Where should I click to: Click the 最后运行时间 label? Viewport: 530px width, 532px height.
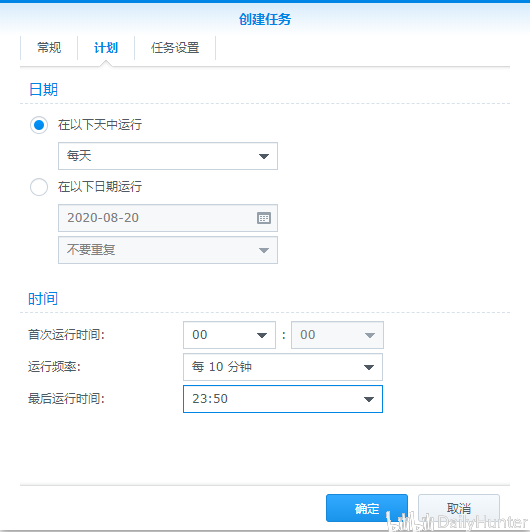66,399
